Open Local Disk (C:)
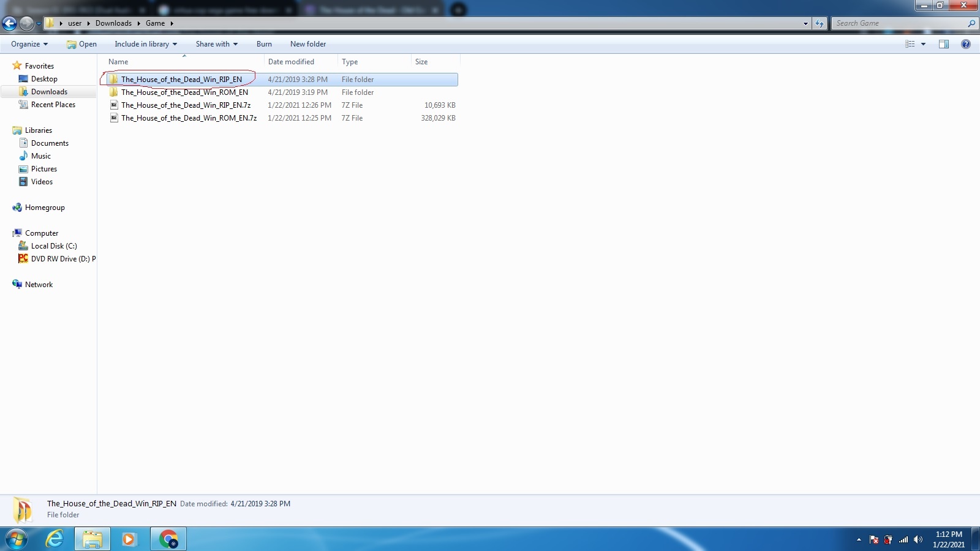Image resolution: width=980 pixels, height=551 pixels. pos(54,246)
